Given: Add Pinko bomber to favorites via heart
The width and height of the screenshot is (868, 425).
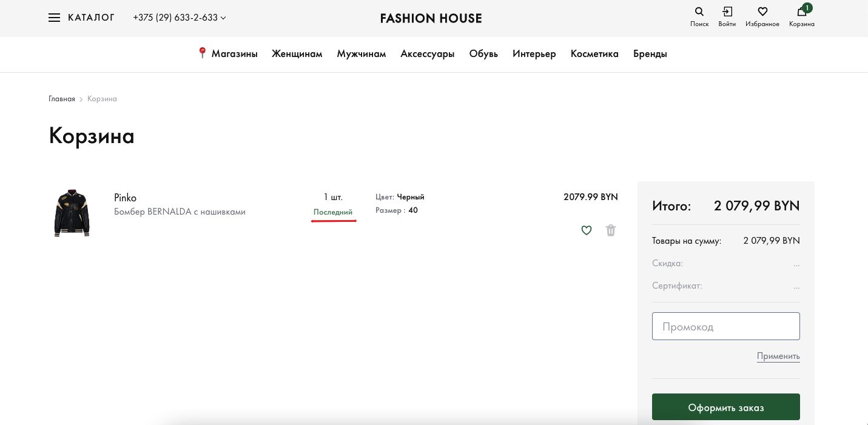Looking at the screenshot, I should [586, 230].
